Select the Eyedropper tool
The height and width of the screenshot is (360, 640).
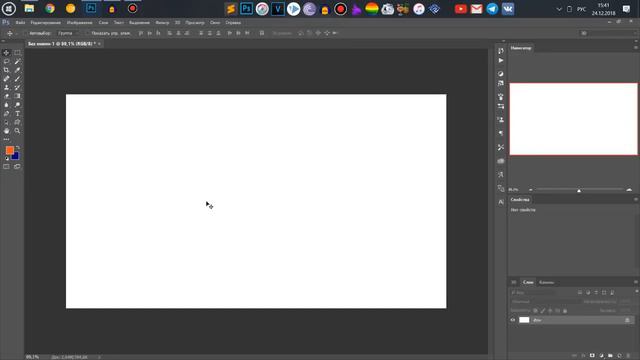coord(17,70)
